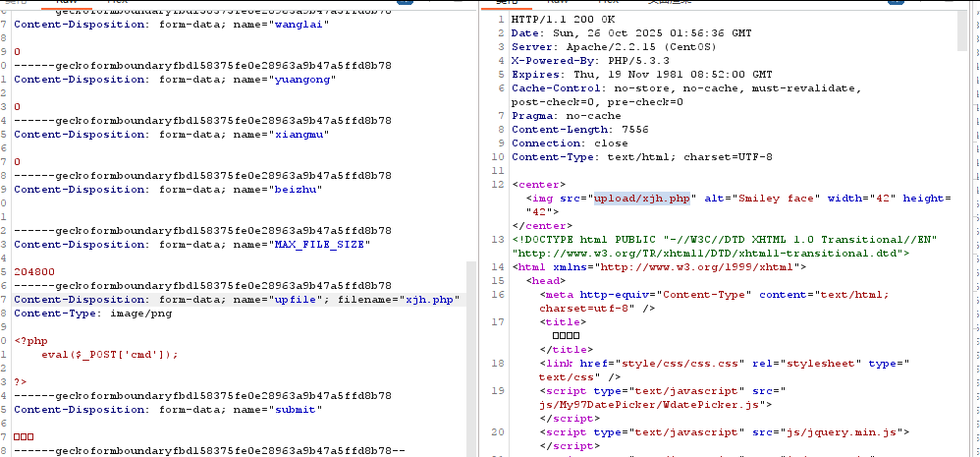Click the html xmlns attribute line

pos(659,267)
